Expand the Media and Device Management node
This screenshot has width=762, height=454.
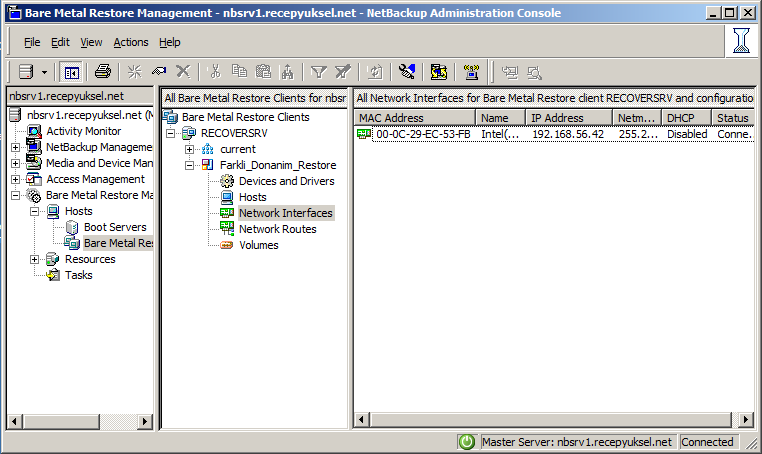click(16, 163)
